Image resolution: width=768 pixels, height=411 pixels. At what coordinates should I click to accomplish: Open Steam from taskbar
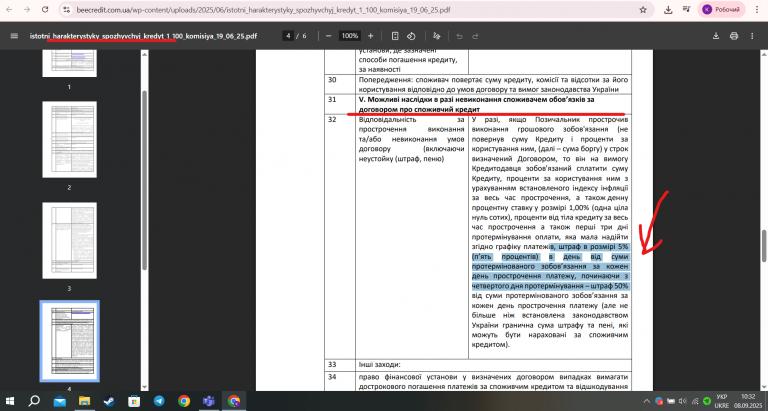pos(109,401)
